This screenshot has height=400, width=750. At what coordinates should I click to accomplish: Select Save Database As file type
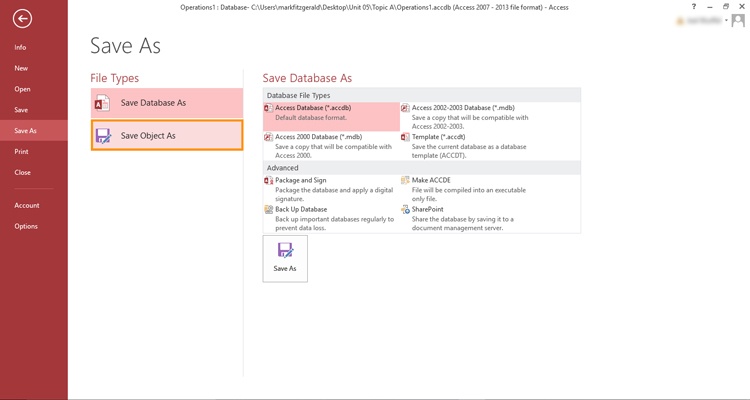click(167, 103)
